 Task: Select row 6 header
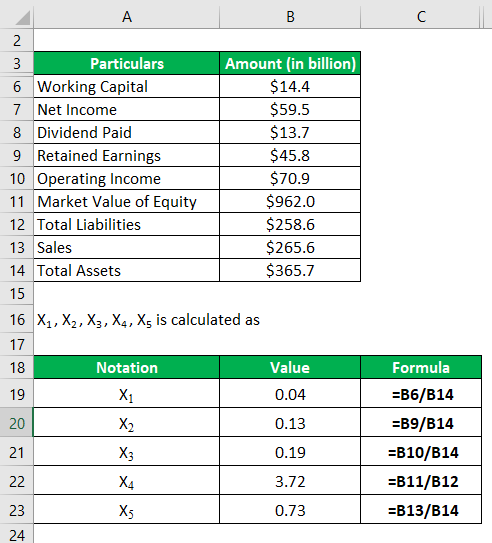pos(17,87)
